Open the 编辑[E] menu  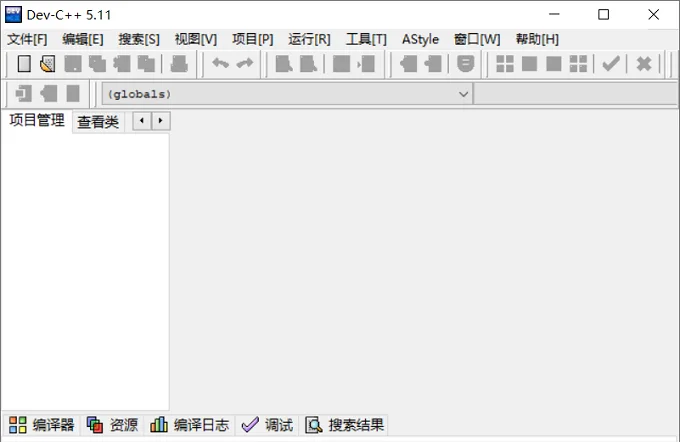click(83, 39)
